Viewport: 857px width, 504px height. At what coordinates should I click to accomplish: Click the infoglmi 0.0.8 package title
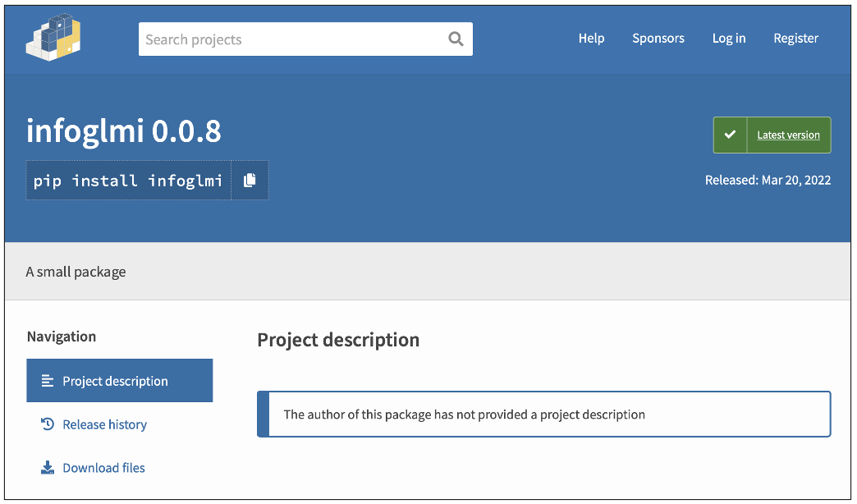[x=124, y=131]
